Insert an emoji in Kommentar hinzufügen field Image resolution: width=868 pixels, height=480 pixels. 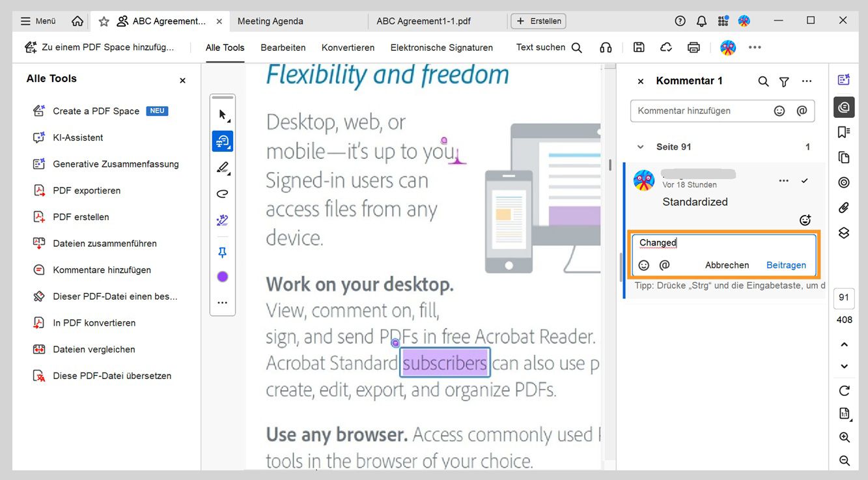[779, 111]
